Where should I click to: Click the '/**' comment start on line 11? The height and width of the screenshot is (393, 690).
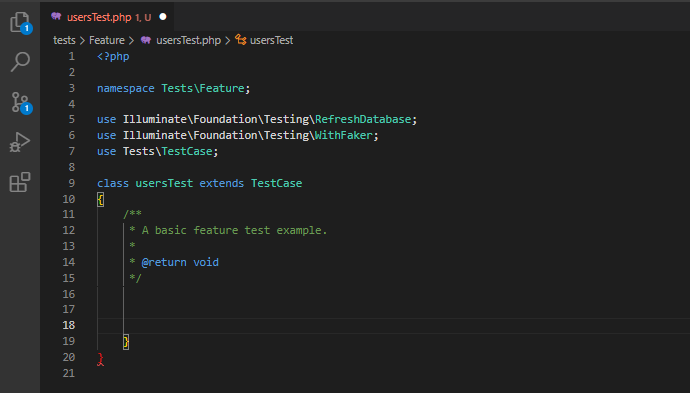(x=132, y=214)
